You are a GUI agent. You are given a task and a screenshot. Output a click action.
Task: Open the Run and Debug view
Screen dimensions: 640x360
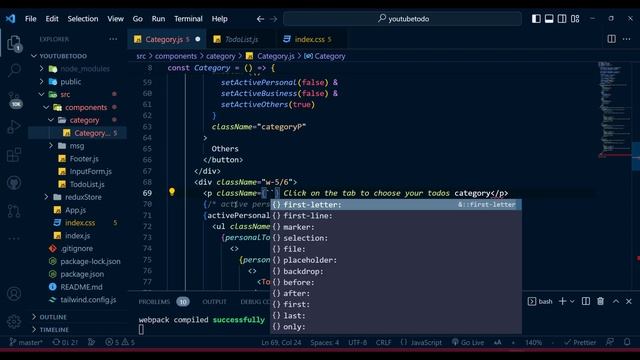point(14,127)
